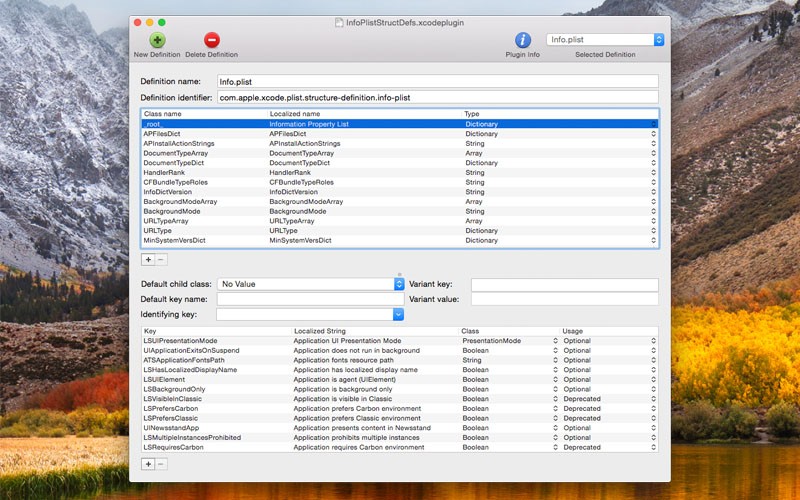Open the Class popup for ATSApplicationFontsPath
Viewport: 800px width, 500px height.
tap(555, 360)
